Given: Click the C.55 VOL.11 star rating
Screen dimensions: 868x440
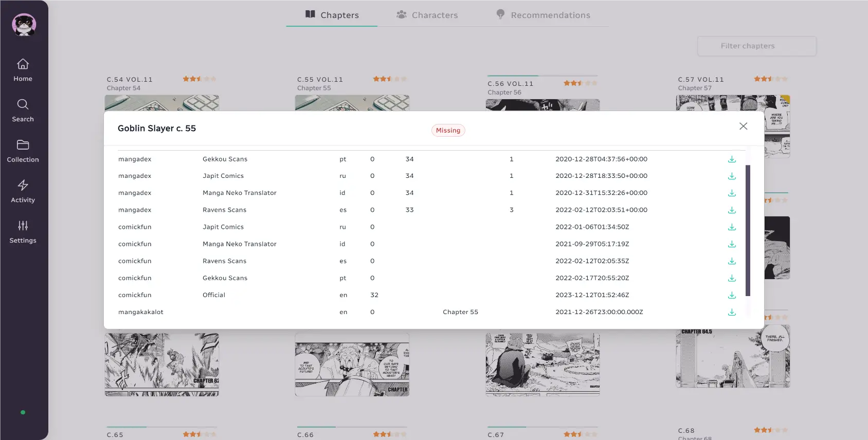Looking at the screenshot, I should (x=390, y=79).
